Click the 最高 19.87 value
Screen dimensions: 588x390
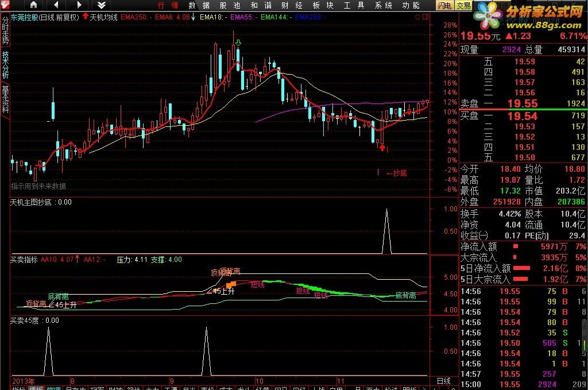[510, 180]
